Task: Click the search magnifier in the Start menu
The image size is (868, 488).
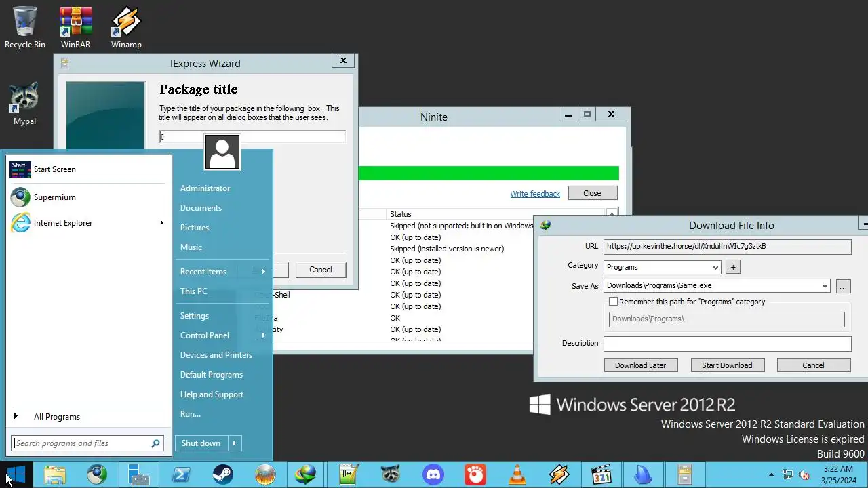Action: [155, 443]
